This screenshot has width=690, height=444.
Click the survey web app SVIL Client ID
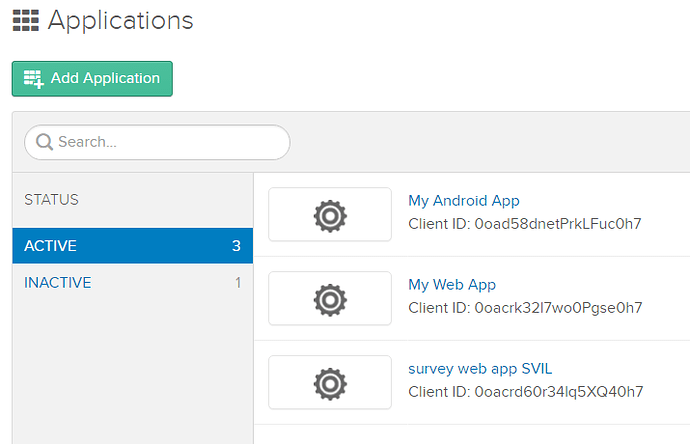point(525,391)
